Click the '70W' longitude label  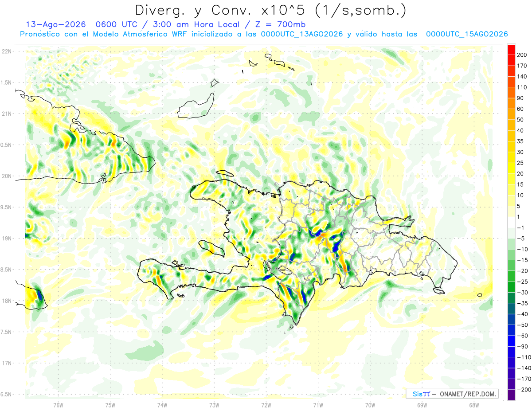(370, 405)
